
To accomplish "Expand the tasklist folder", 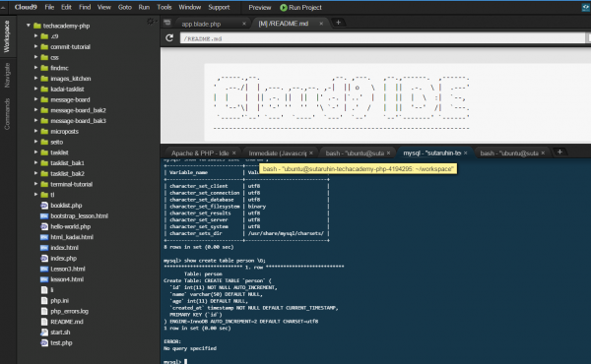I will click(35, 152).
